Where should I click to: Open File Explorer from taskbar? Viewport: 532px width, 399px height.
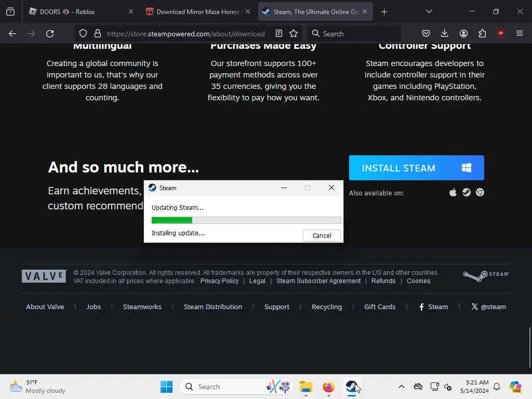tap(305, 387)
